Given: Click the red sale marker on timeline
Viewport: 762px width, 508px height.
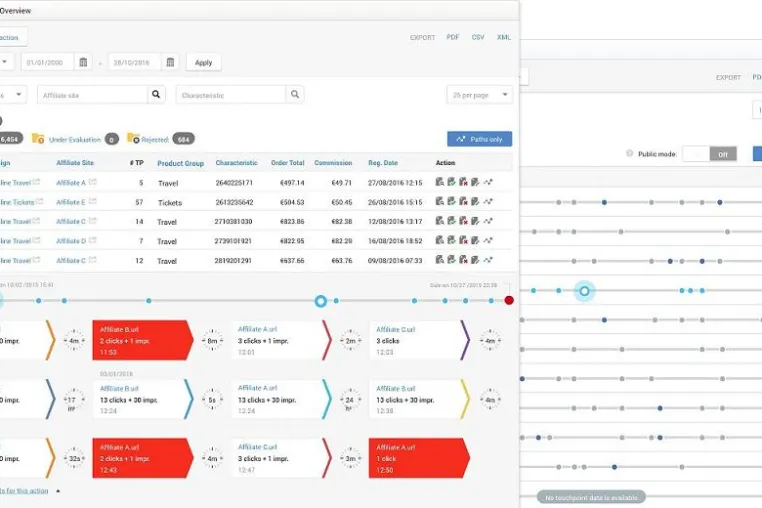Looking at the screenshot, I should (x=509, y=300).
